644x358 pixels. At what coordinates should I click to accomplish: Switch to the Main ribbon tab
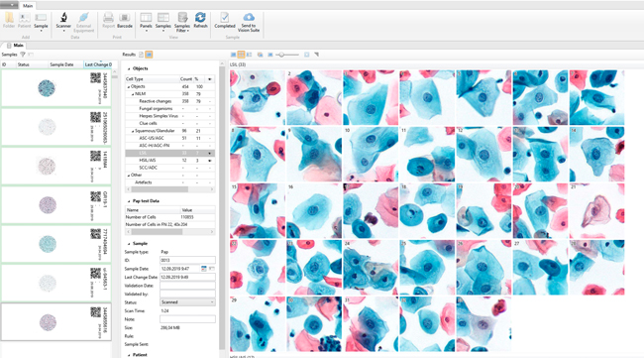coord(28,6)
